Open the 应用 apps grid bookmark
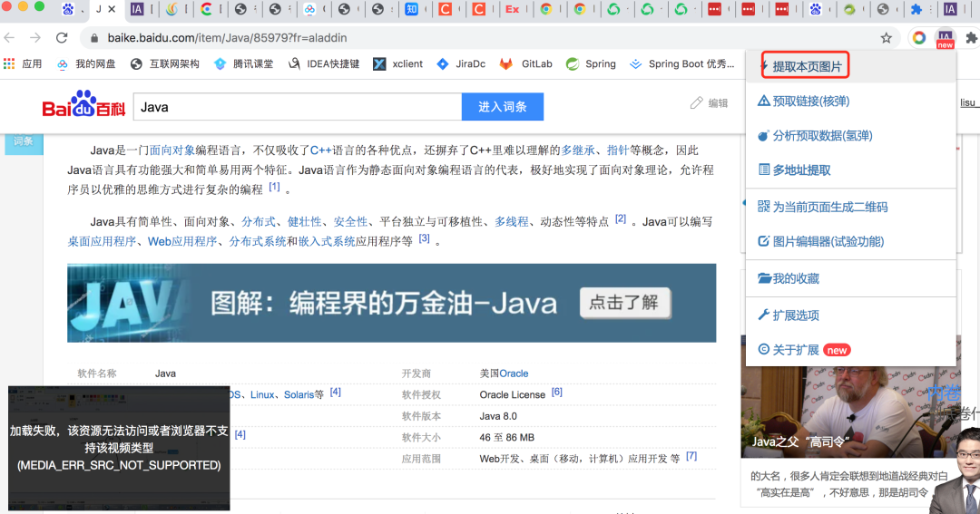The height and width of the screenshot is (514, 980). 23,63
